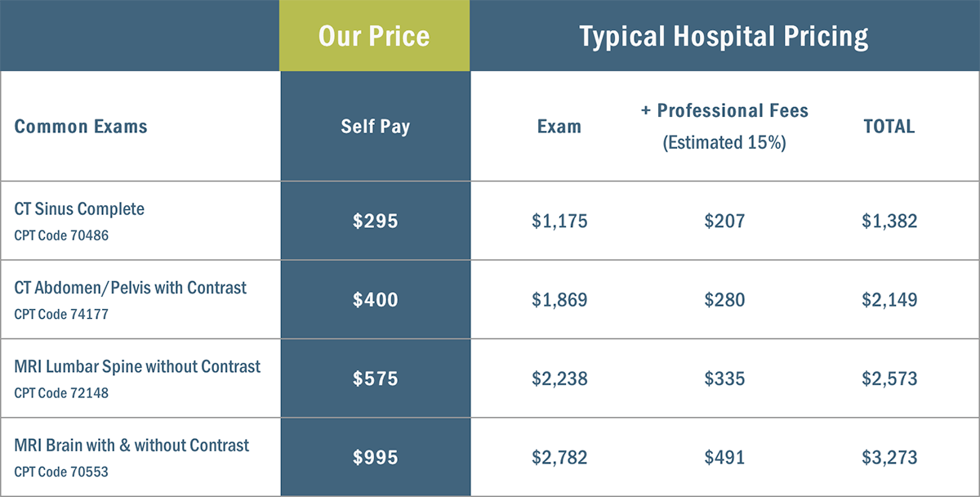Select the $2,238 exam price cell
Image resolution: width=980 pixels, height=497 pixels.
pyautogui.click(x=559, y=379)
